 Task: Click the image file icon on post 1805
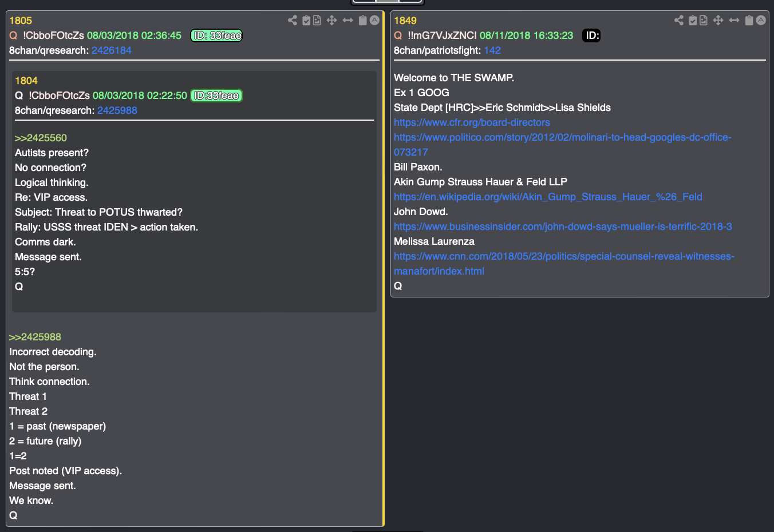click(317, 21)
